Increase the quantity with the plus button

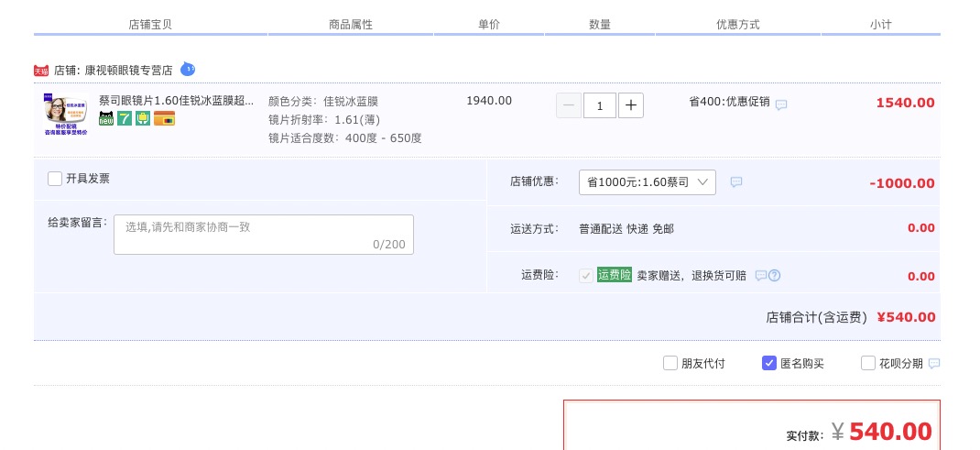tap(631, 105)
